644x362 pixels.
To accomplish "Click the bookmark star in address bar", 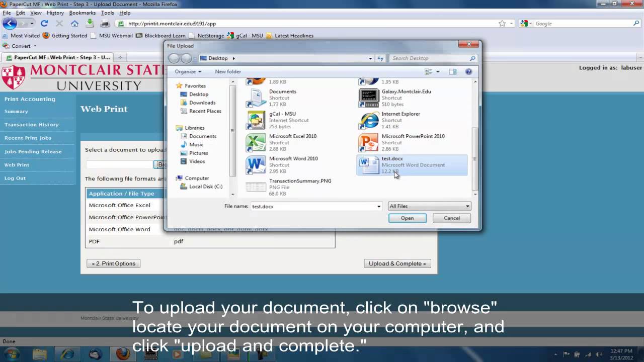I will (x=502, y=23).
